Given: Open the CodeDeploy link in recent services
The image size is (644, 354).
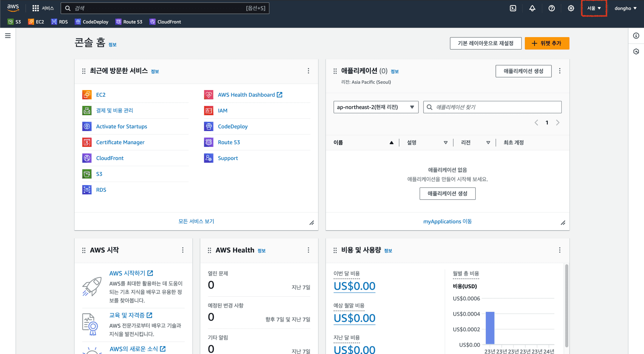Looking at the screenshot, I should pos(232,126).
